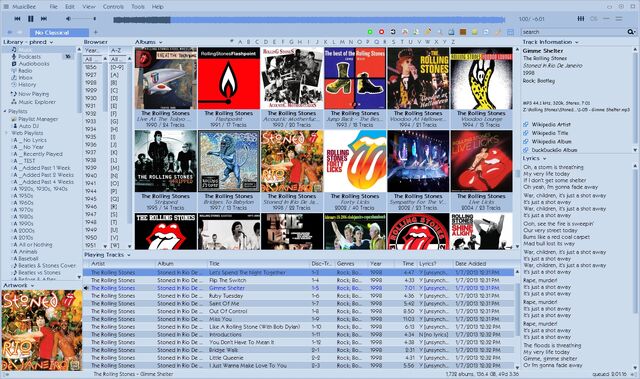The image size is (640, 379).
Task: Select the A 1960s playlist
Action: (24, 203)
